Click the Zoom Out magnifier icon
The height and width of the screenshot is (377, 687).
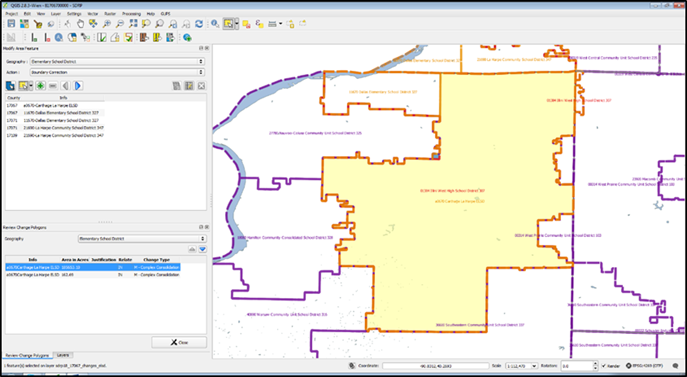coord(120,24)
